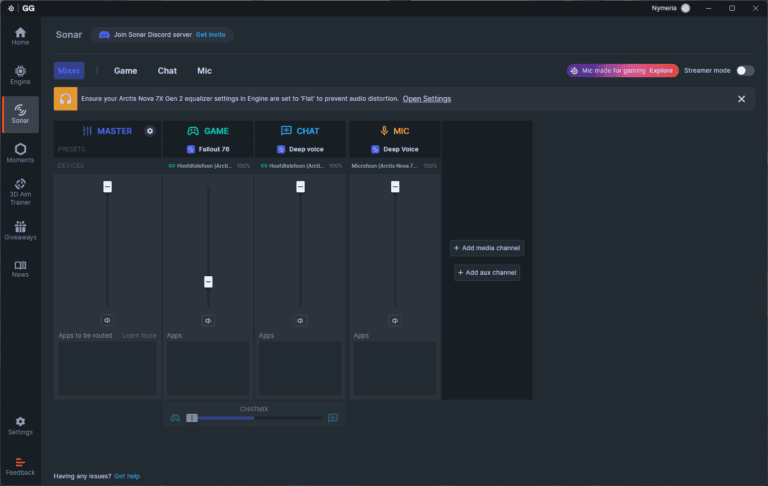The width and height of the screenshot is (768, 486).
Task: Open Master channel gear settings
Action: click(x=150, y=131)
